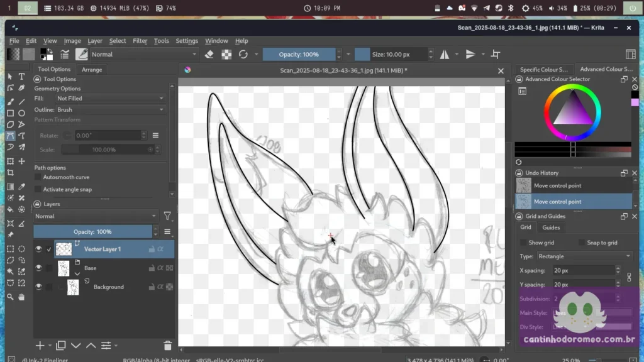644x362 pixels.
Task: Open the add layer type dropdown arrow
Action: point(50,346)
